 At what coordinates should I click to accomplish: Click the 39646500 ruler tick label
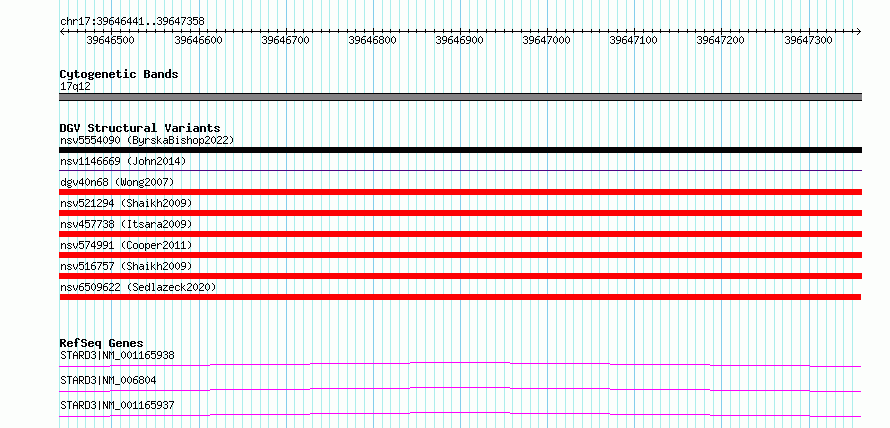(x=110, y=40)
